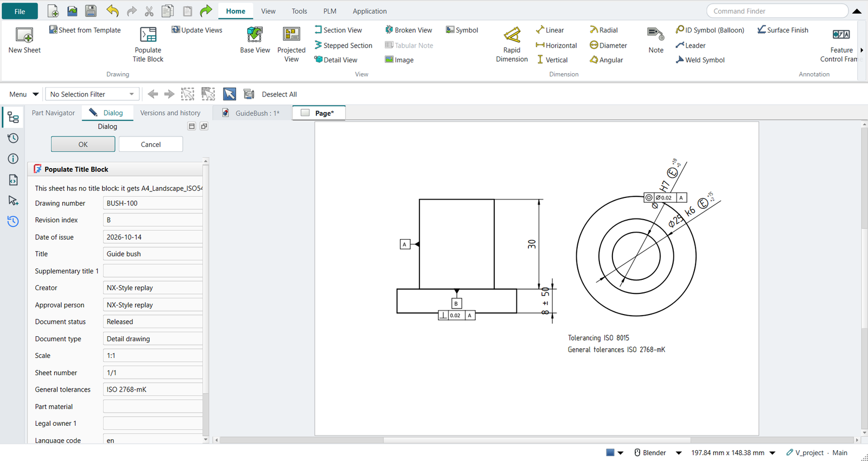The image size is (868, 461).
Task: Collapse the ribbon with the top-right arrow
Action: [857, 11]
